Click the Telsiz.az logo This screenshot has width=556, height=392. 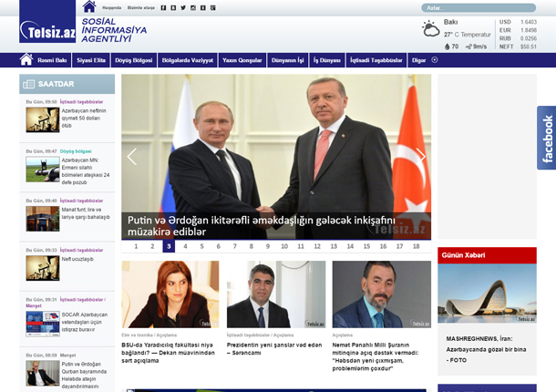pyautogui.click(x=47, y=32)
